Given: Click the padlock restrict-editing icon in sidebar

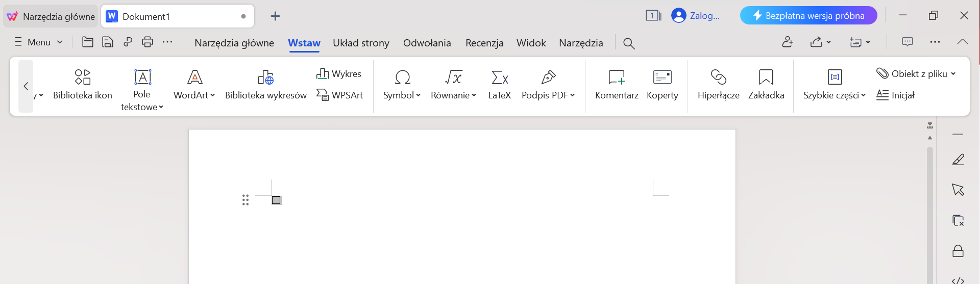Looking at the screenshot, I should [x=958, y=250].
